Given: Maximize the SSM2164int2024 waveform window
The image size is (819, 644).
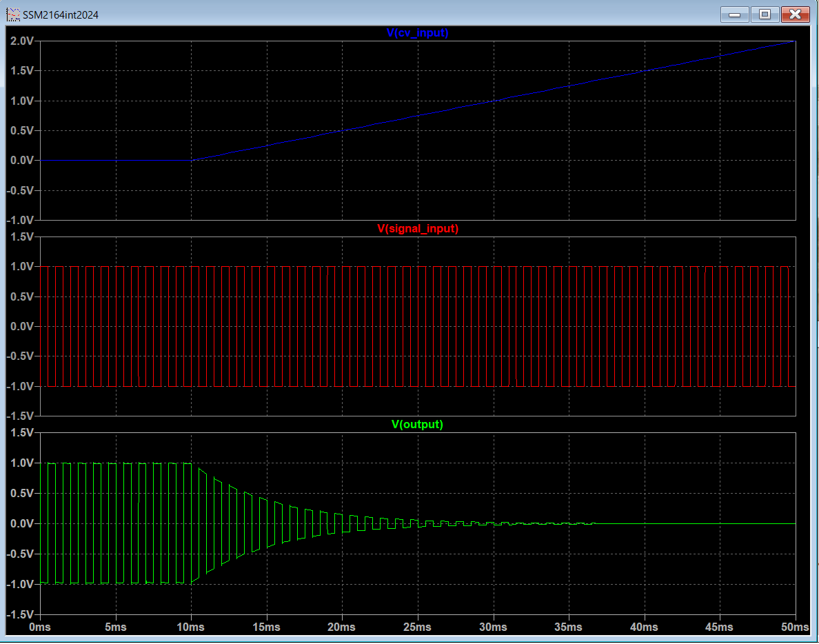Looking at the screenshot, I should tap(765, 14).
